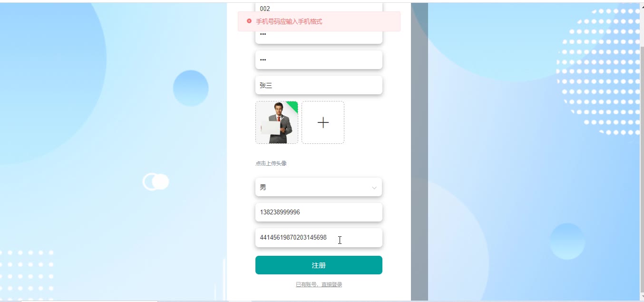This screenshot has width=644, height=302.
Task: Click the scrollbar down arrow
Action: [642, 297]
